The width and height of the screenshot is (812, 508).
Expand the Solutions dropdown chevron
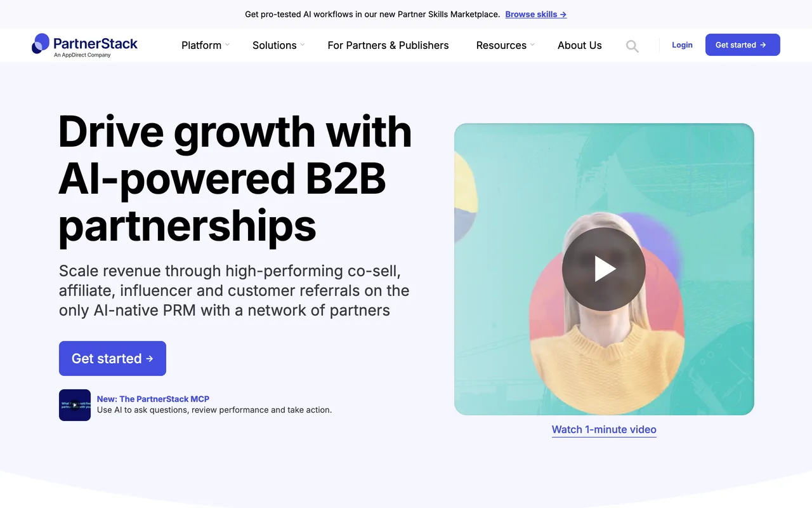pyautogui.click(x=303, y=45)
